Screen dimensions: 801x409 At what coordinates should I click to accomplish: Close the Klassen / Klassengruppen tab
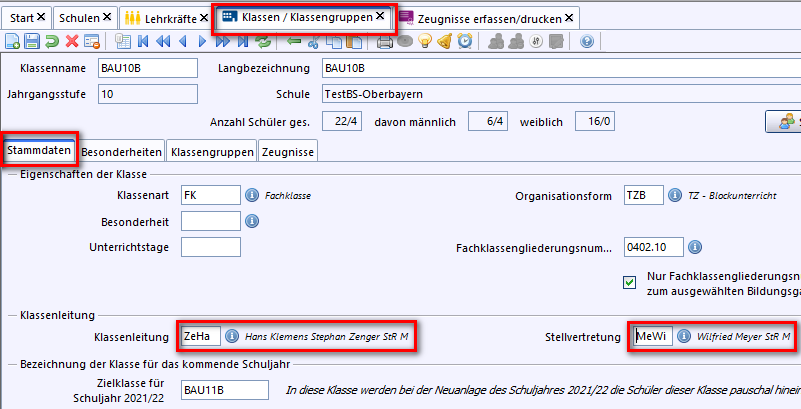click(380, 16)
